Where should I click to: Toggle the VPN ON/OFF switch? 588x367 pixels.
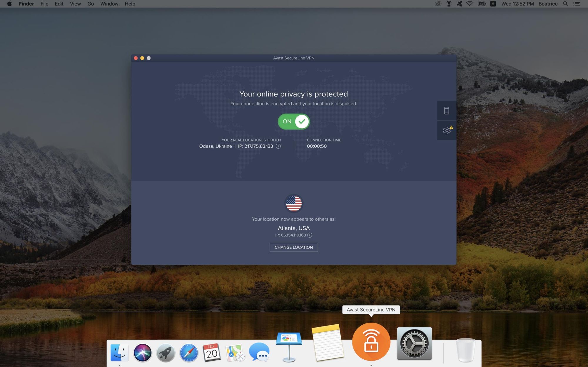pyautogui.click(x=294, y=121)
